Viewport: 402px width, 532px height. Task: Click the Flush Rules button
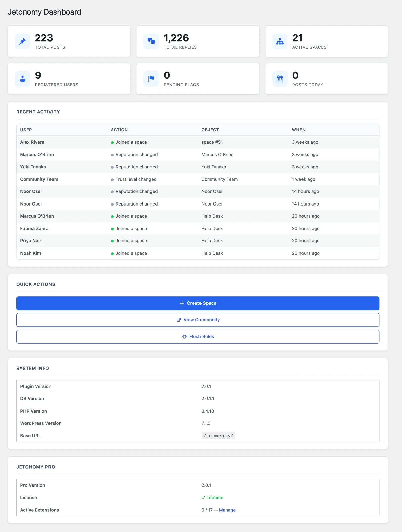(x=198, y=337)
